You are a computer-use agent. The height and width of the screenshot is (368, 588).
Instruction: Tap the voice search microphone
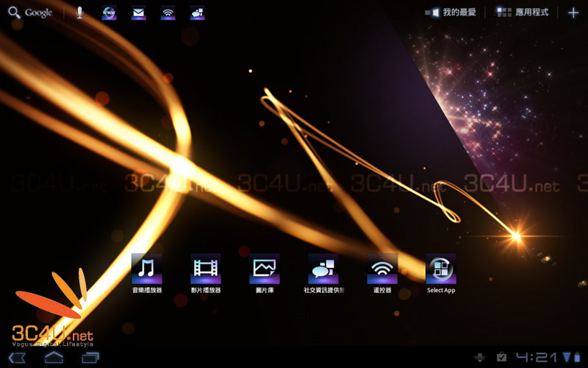79,13
